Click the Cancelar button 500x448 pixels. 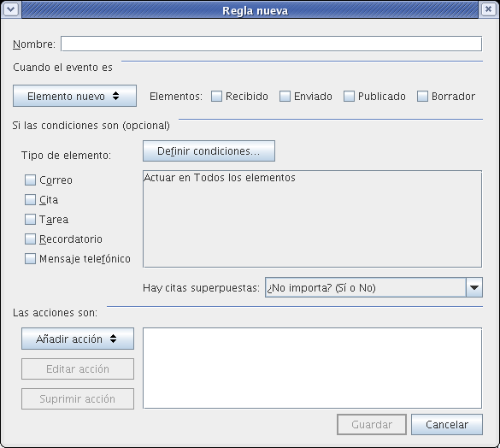[x=447, y=424]
